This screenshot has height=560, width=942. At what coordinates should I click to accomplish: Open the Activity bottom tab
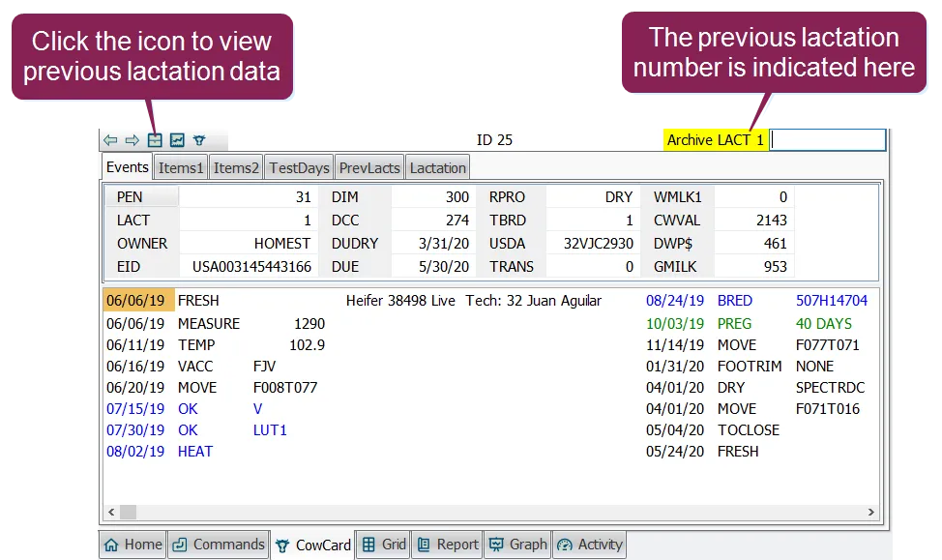click(589, 545)
